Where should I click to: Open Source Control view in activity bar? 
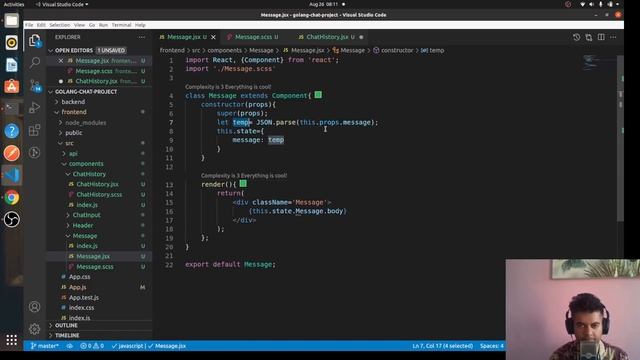(35, 85)
